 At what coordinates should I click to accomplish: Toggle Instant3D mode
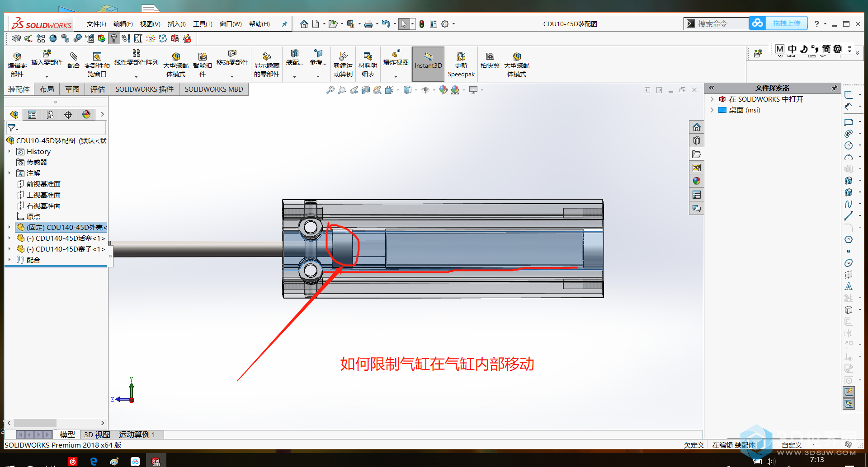[428, 64]
